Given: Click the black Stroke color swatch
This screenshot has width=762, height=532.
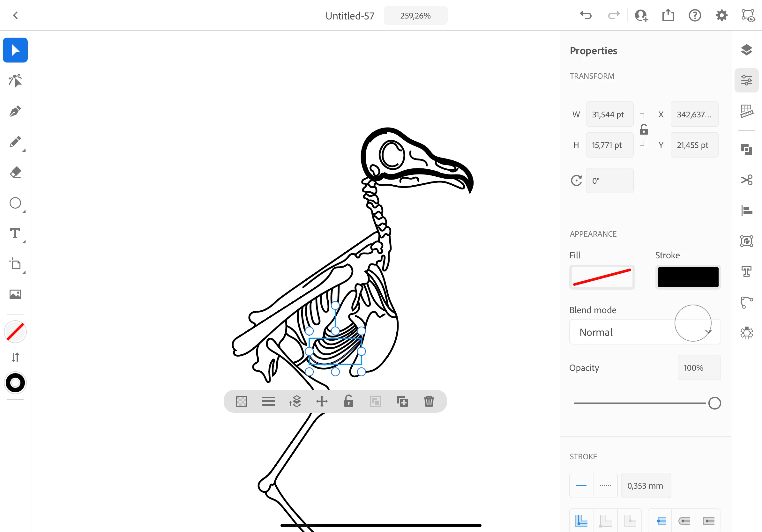Looking at the screenshot, I should pyautogui.click(x=688, y=277).
